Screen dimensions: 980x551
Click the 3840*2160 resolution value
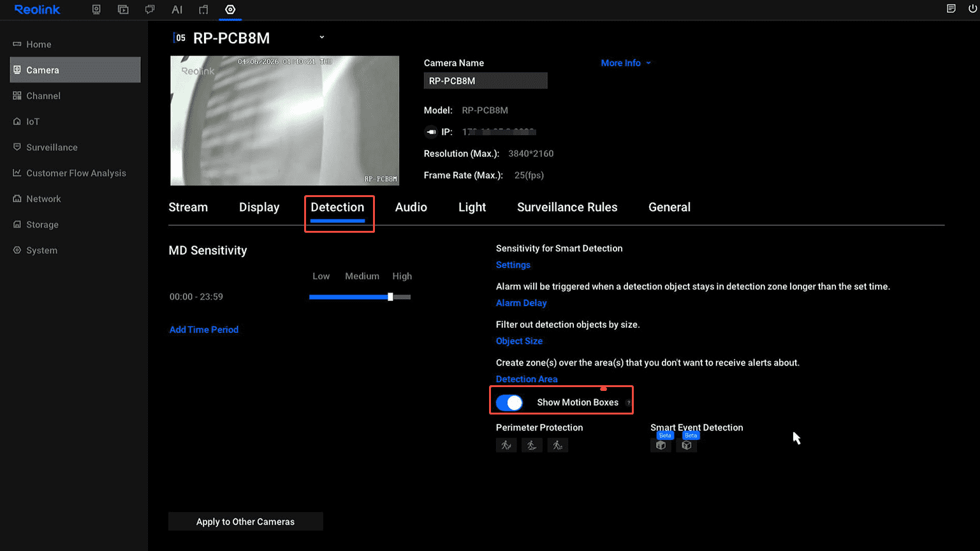(531, 154)
